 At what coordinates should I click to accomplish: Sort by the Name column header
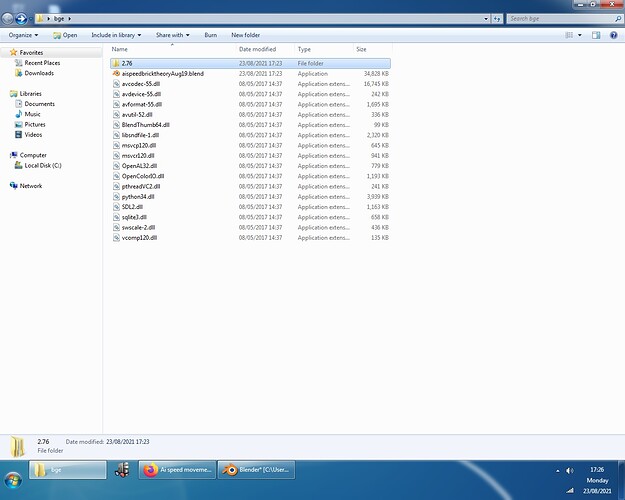coord(173,49)
